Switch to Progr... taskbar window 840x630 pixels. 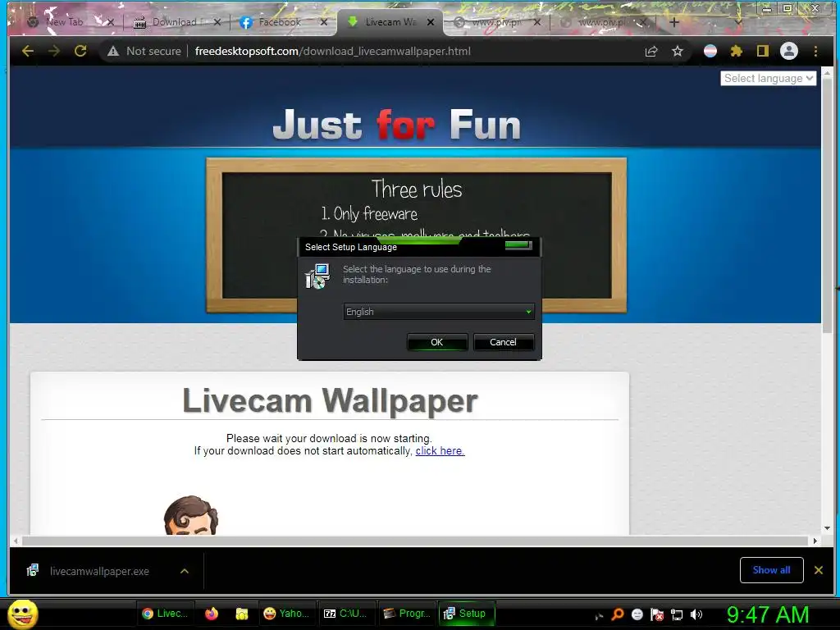click(407, 614)
